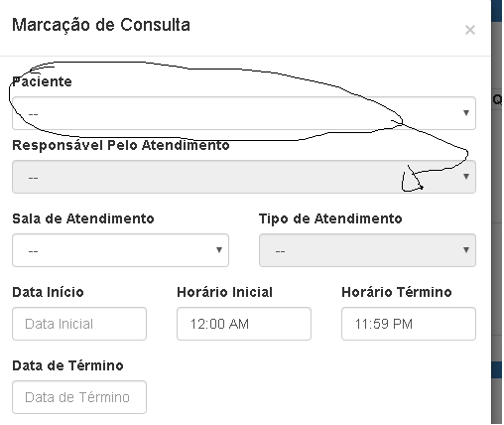Click the Paciente dropdown arrow icon

click(466, 113)
